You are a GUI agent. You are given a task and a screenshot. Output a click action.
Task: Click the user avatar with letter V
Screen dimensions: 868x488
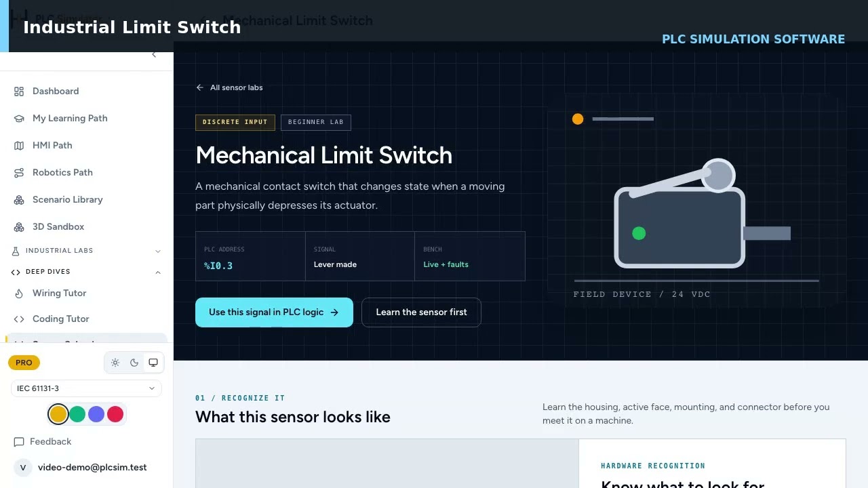(x=23, y=468)
